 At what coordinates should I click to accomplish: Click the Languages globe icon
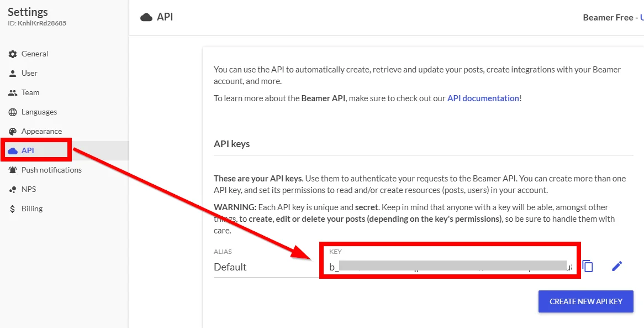tap(13, 112)
